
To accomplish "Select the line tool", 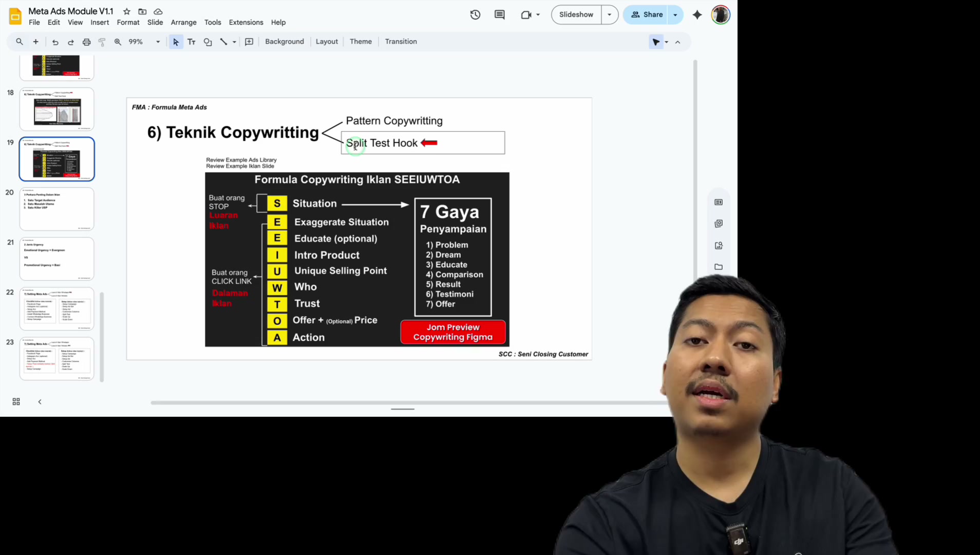I will (x=223, y=42).
